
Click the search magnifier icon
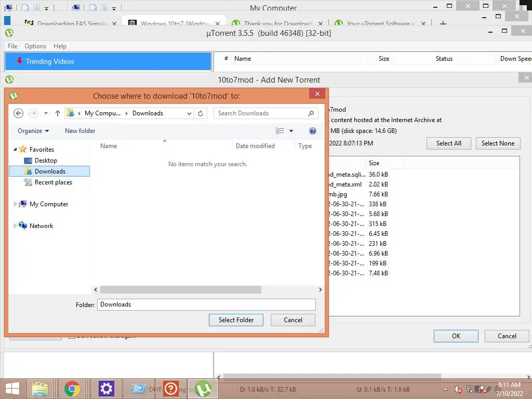pyautogui.click(x=311, y=113)
